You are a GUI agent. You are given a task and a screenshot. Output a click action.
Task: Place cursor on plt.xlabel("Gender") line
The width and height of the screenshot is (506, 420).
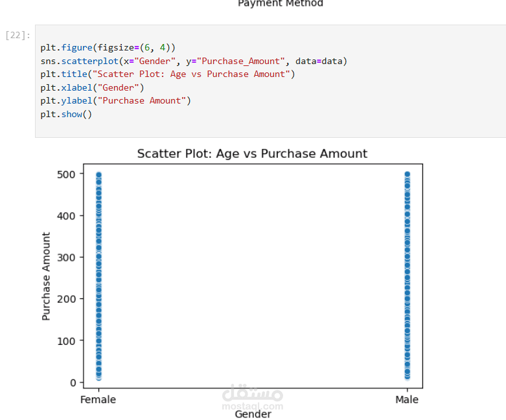92,87
